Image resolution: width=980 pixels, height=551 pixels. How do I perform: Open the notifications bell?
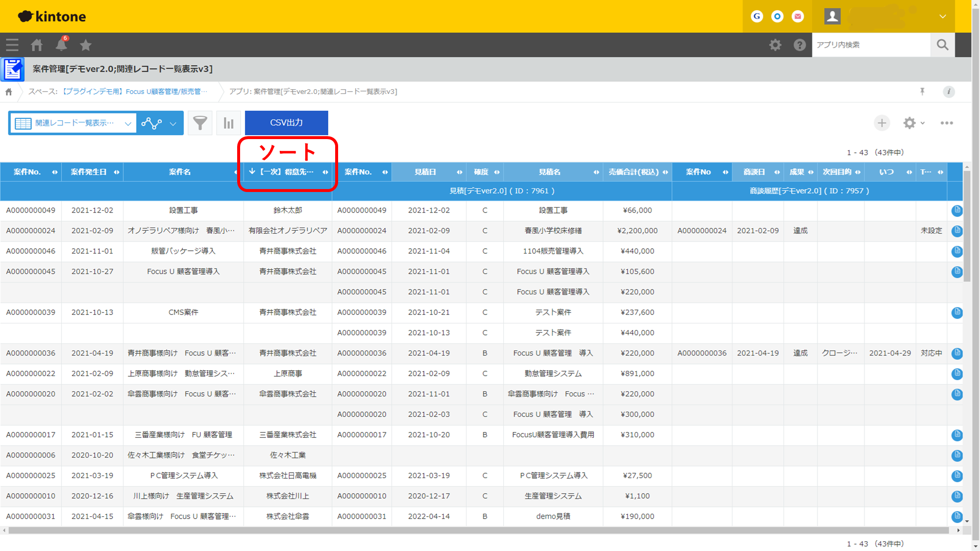[x=62, y=45]
